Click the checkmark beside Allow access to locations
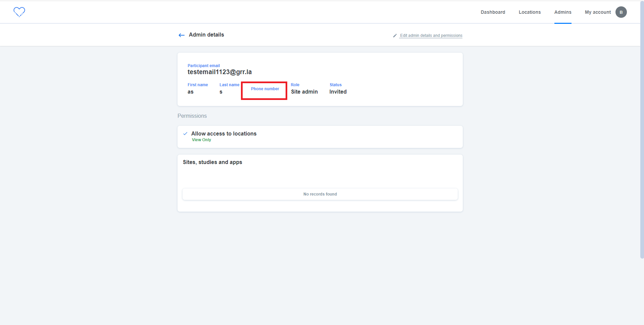644x325 pixels. [x=185, y=133]
